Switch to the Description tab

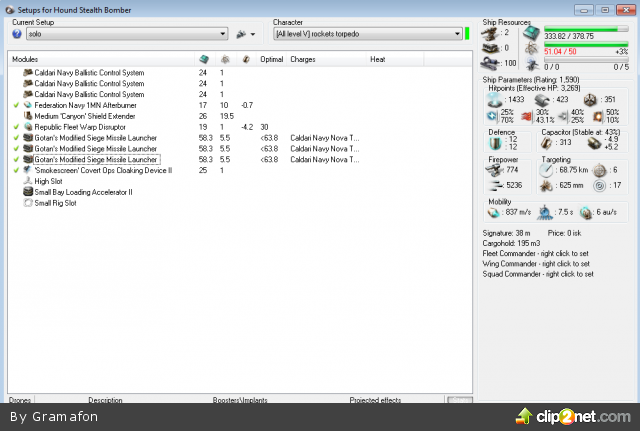pos(105,400)
